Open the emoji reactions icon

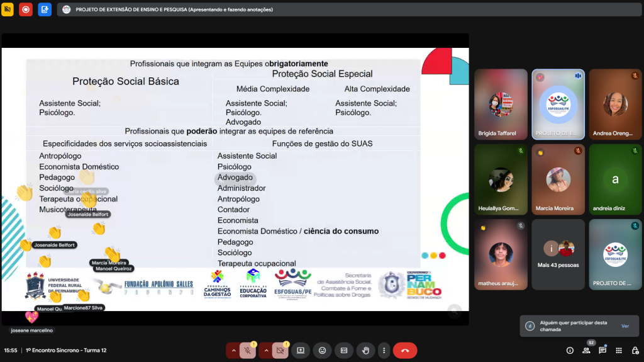pos(322,351)
